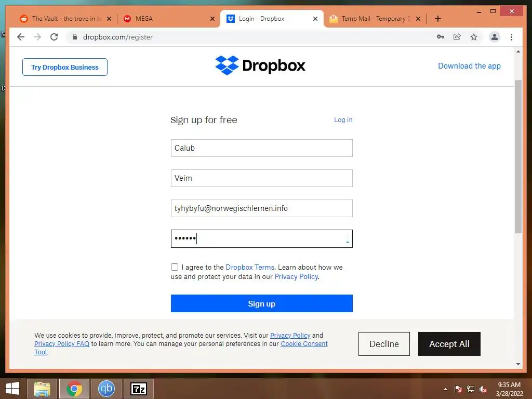The image size is (532, 399).
Task: Open the Chrome profile avatar
Action: pos(495,37)
